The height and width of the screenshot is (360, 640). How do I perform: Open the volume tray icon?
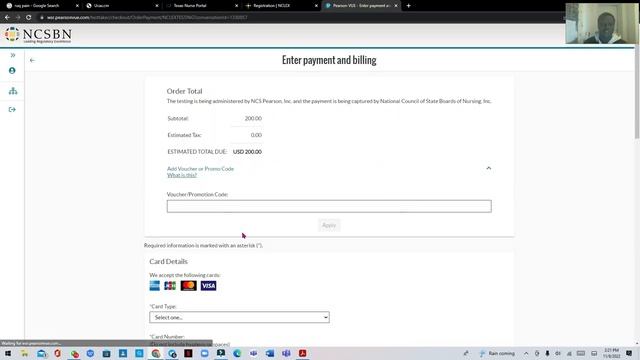(x=558, y=353)
